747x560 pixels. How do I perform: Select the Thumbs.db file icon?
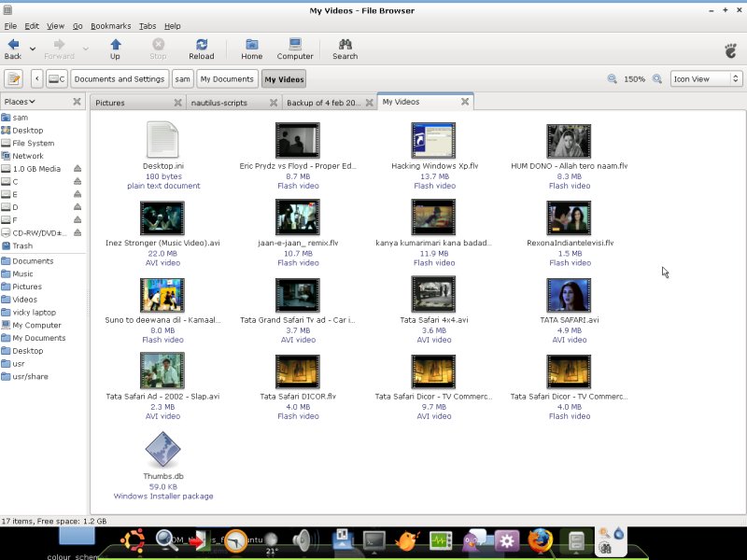[162, 449]
